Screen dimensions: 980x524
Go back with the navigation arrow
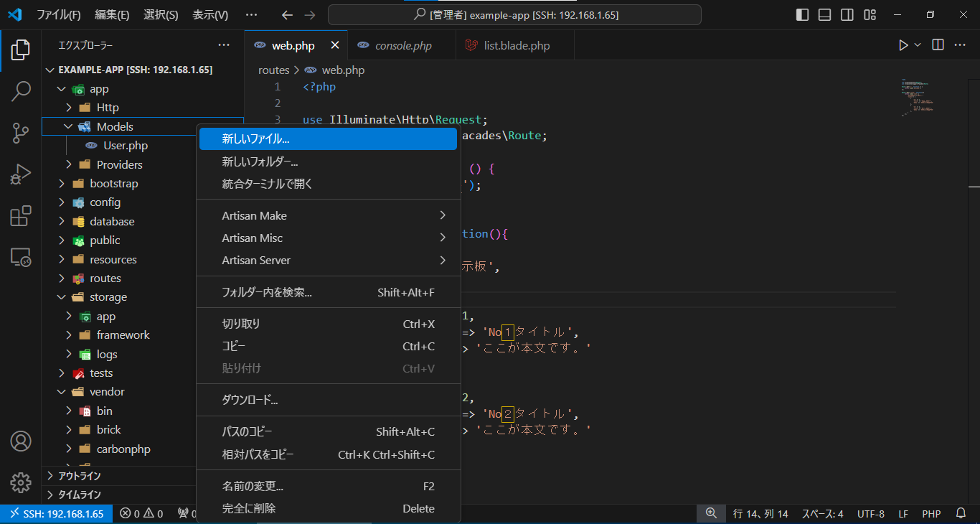[x=287, y=15]
